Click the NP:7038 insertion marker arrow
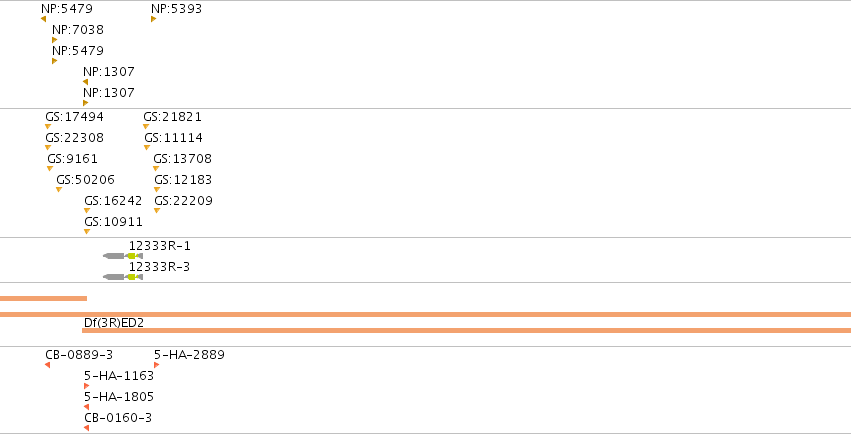 (54, 40)
